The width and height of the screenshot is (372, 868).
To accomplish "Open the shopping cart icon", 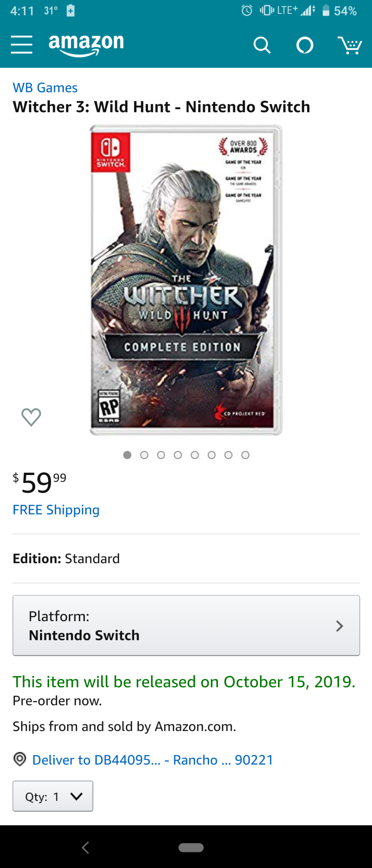I will pyautogui.click(x=350, y=45).
